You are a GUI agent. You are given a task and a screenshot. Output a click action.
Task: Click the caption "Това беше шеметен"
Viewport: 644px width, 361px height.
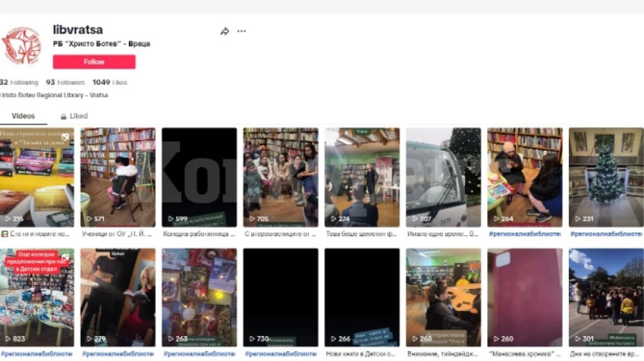[x=361, y=234]
